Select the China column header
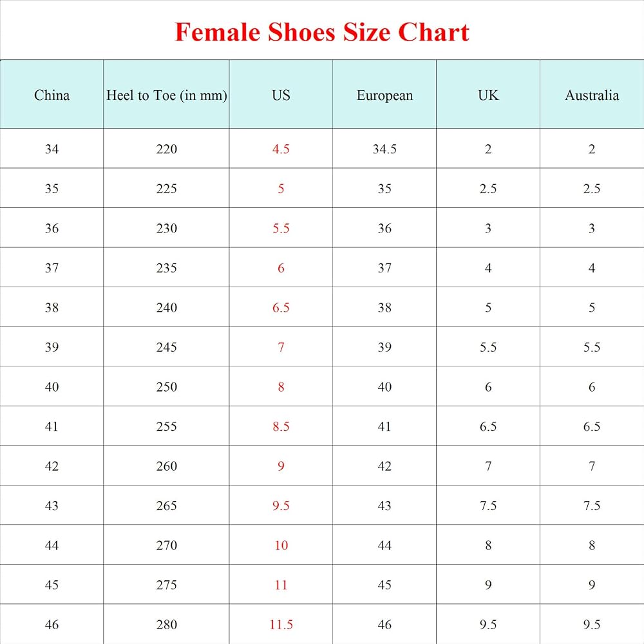The width and height of the screenshot is (644, 644). point(52,95)
